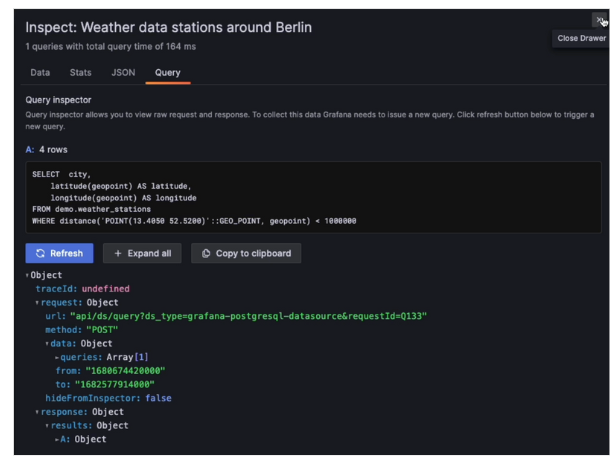Collapse the root Object node
The height and width of the screenshot is (462, 616).
click(27, 275)
